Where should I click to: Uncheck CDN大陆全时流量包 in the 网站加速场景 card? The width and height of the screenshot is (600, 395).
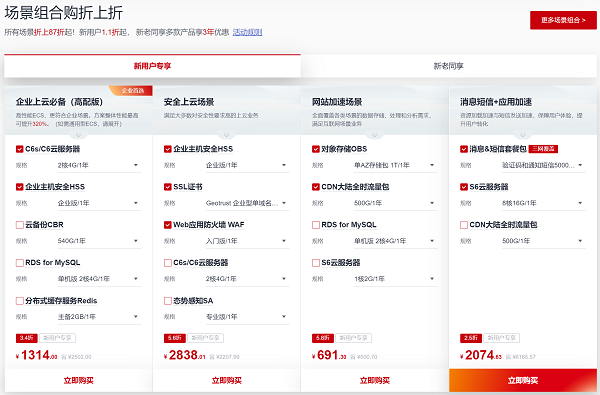coord(316,187)
